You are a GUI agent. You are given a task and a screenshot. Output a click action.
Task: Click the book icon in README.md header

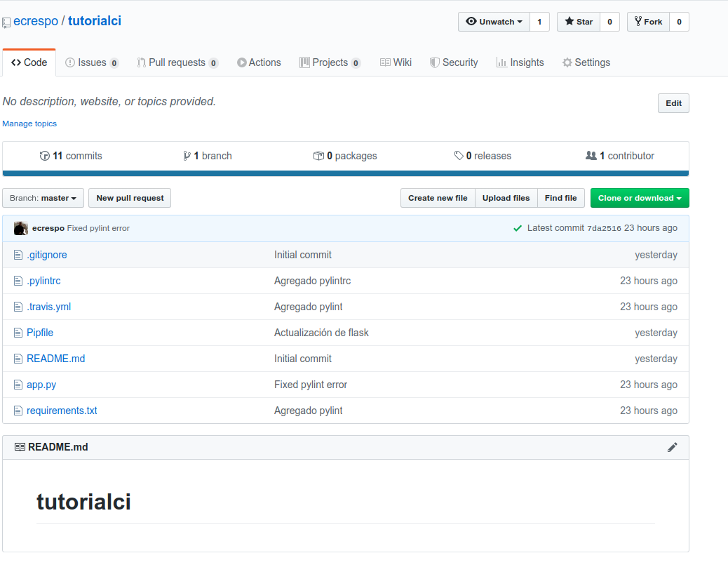click(x=20, y=447)
